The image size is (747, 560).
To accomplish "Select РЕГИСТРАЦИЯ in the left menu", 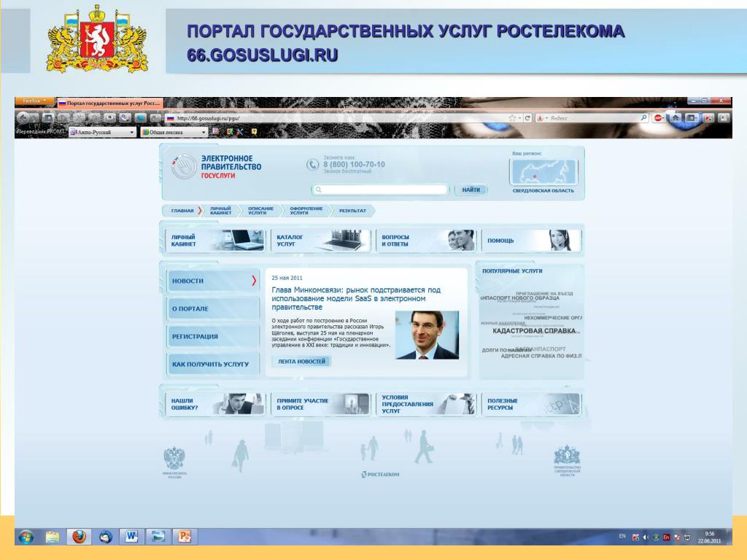I will click(213, 336).
